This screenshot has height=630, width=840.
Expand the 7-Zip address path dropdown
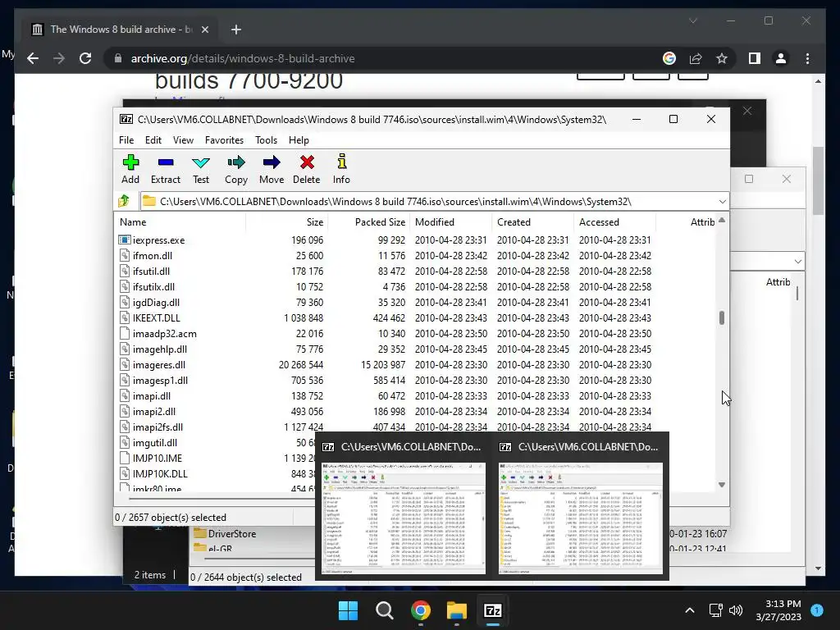coord(722,202)
